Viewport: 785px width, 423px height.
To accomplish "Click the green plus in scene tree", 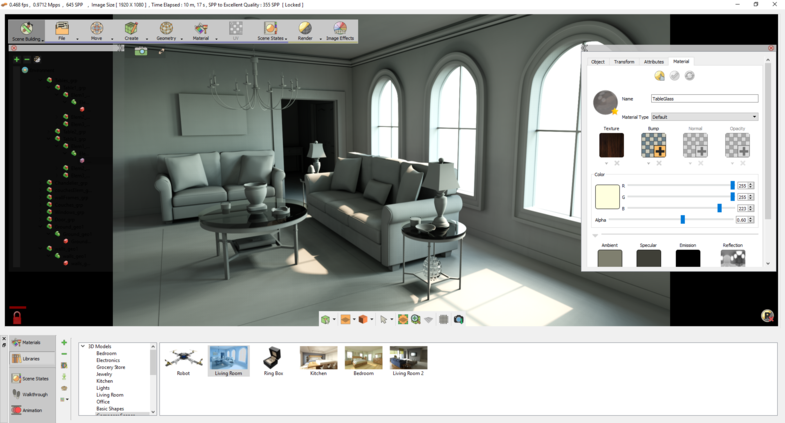I will (17, 59).
